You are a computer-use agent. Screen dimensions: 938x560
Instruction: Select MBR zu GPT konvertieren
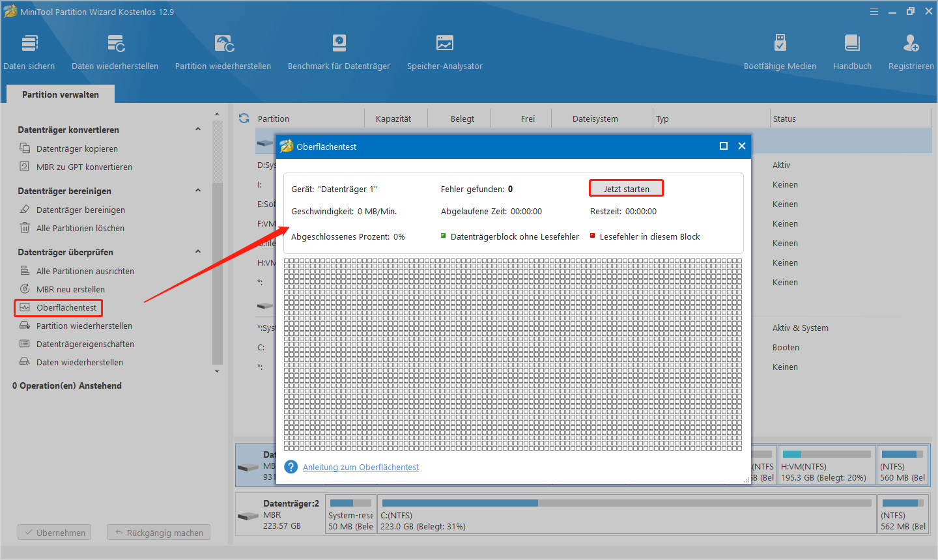coord(84,167)
